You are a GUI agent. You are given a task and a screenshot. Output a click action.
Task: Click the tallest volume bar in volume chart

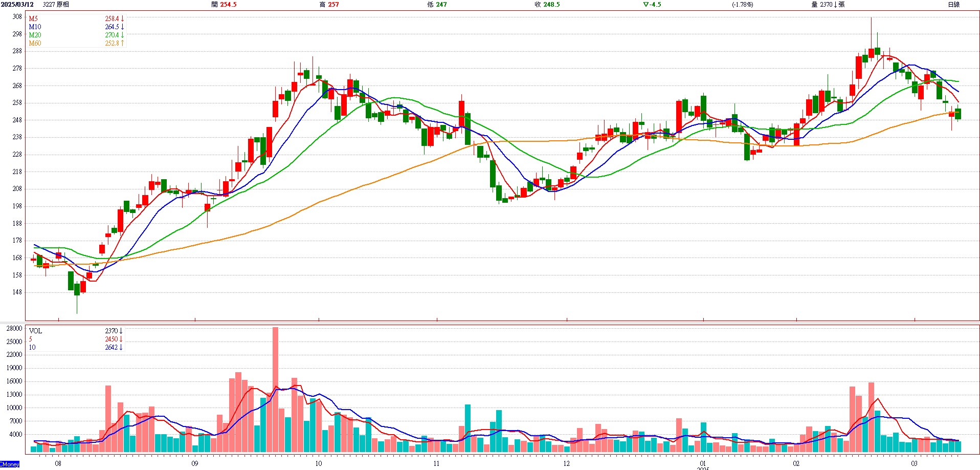pyautogui.click(x=275, y=389)
